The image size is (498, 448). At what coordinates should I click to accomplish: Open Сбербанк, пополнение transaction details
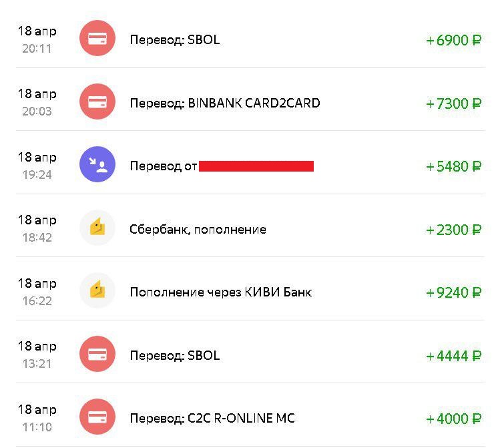[198, 229]
